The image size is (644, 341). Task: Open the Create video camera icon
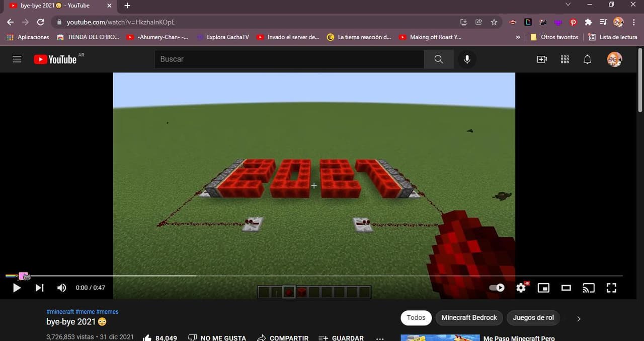point(542,59)
